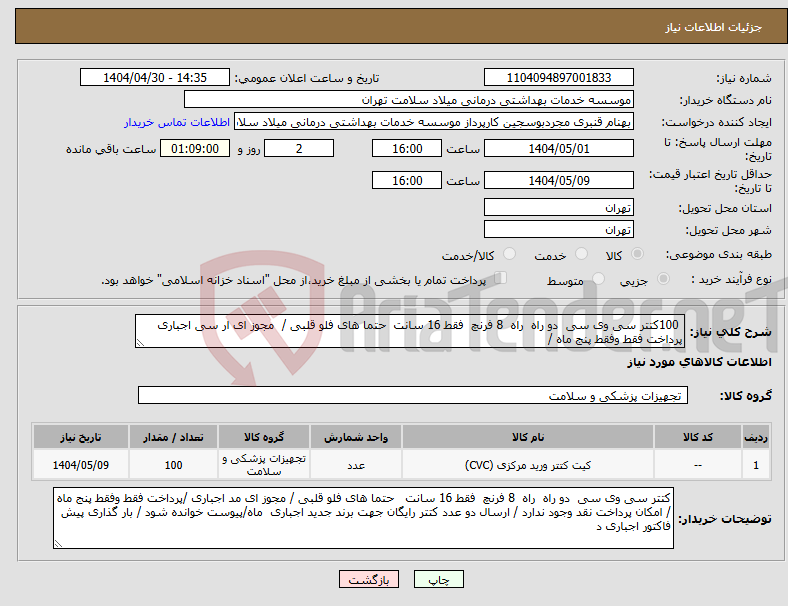
Task: Click the تعداد / مقدار column header
Action: 173,437
